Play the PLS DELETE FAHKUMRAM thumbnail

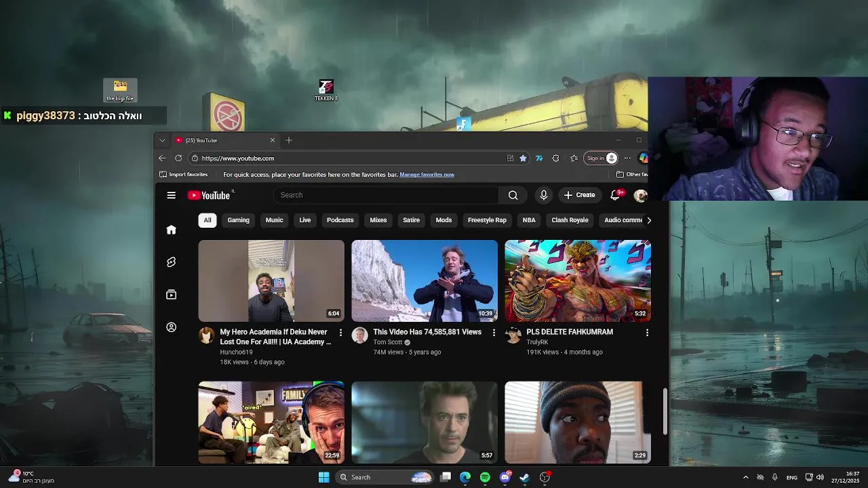[578, 281]
